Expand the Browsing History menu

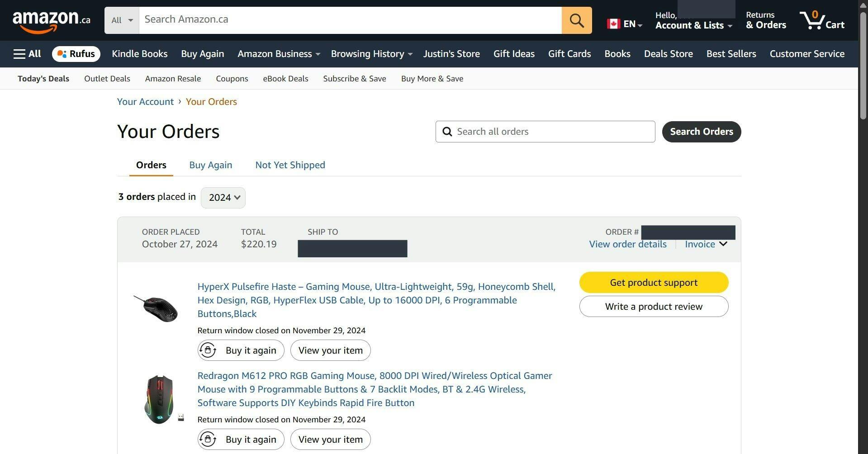point(371,54)
